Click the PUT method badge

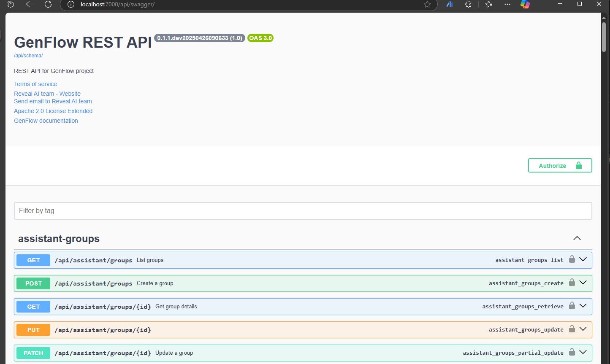coord(33,330)
